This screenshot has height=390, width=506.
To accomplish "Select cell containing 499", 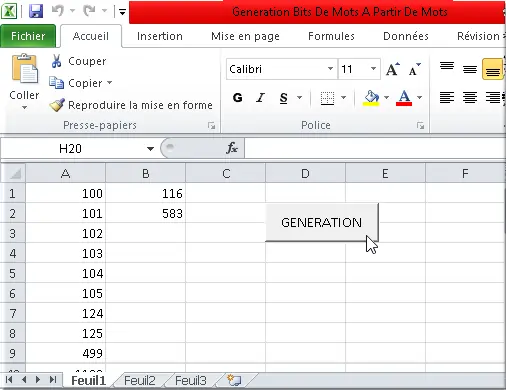I will 66,353.
